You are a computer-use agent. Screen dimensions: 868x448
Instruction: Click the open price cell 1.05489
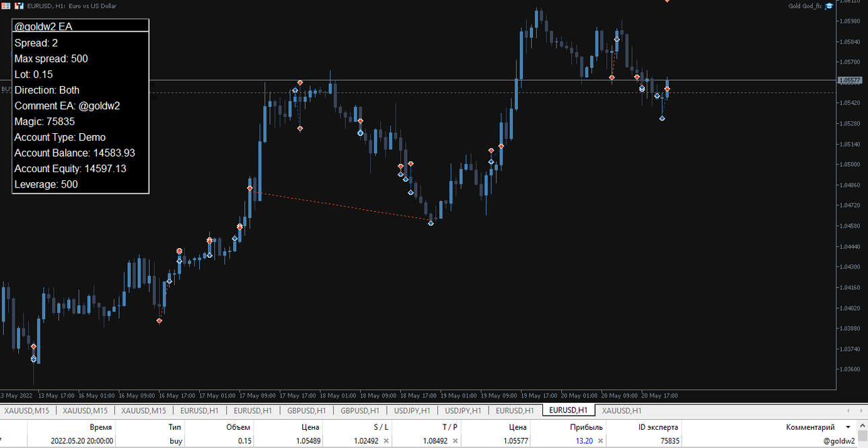[308, 441]
